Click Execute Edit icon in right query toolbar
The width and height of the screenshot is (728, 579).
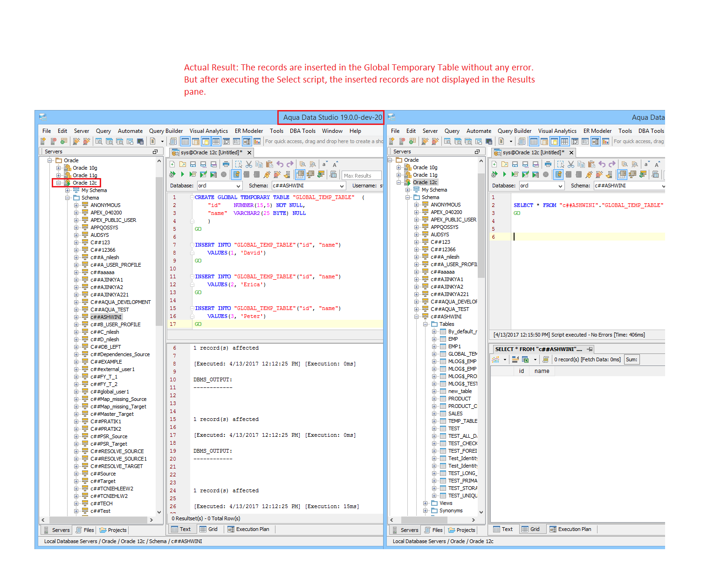point(525,174)
